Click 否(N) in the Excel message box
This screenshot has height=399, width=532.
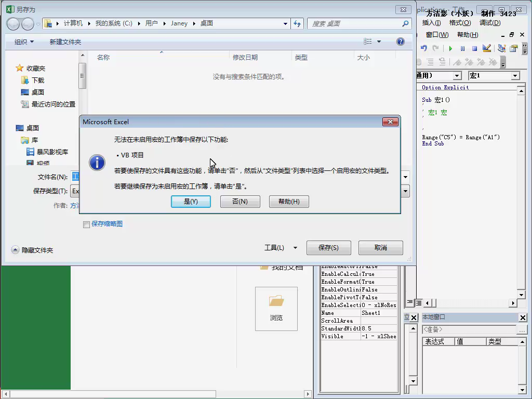tap(240, 202)
